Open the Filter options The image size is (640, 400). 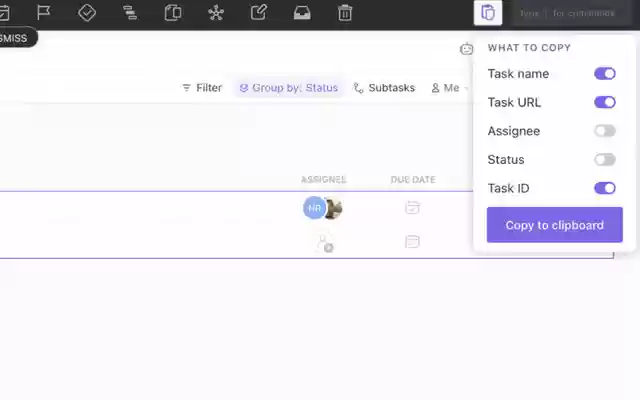(202, 88)
